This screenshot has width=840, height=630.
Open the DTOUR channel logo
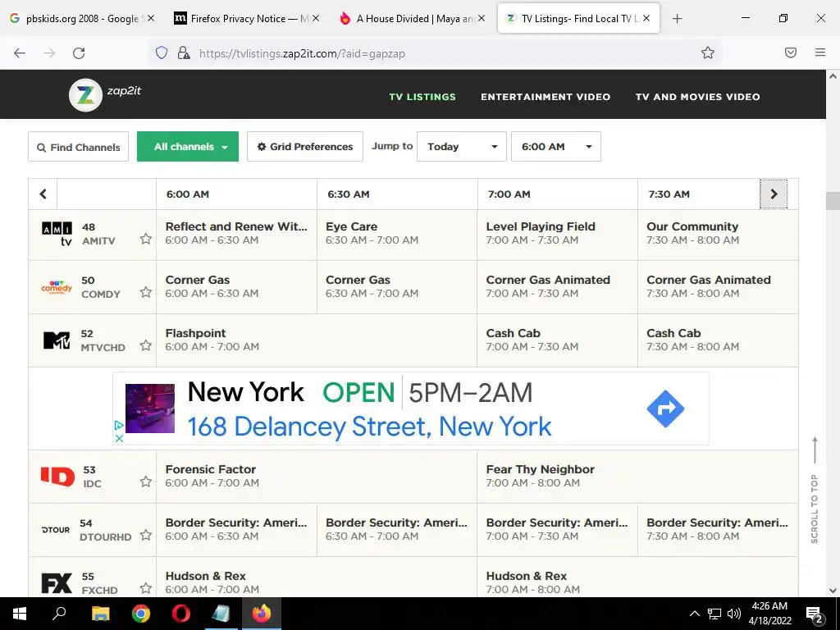point(56,530)
